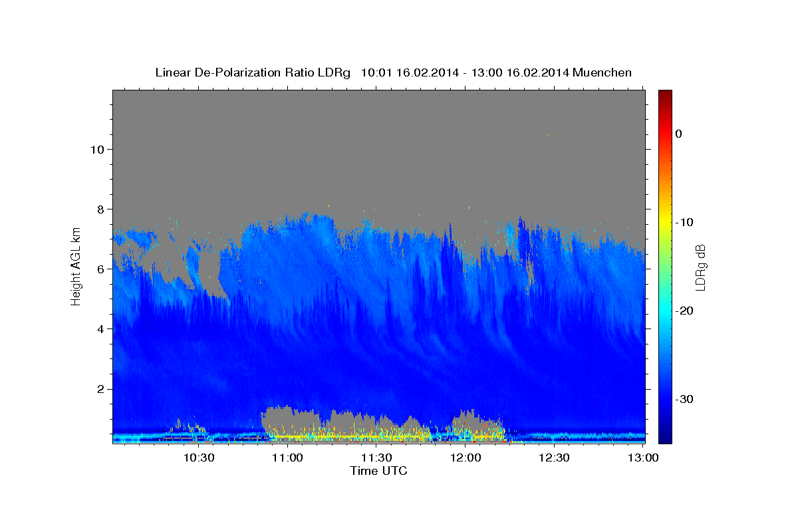Viewport: 798px width, 532px height.
Task: Click the 12:30 time tick label
Action: click(554, 458)
